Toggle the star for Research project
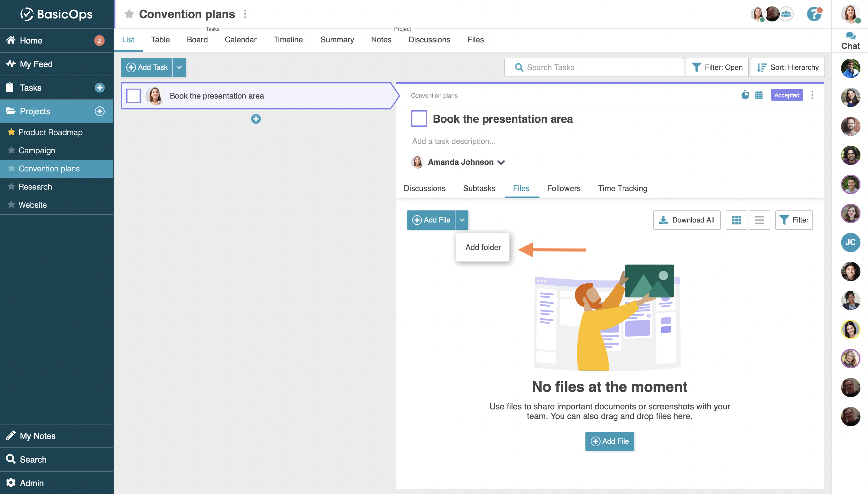 (x=11, y=186)
